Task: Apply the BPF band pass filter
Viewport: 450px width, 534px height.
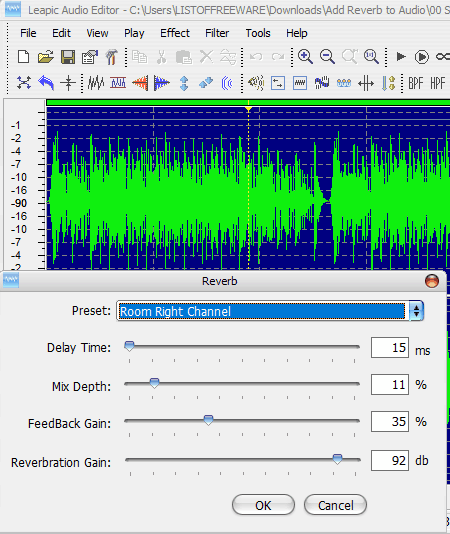Action: 416,83
